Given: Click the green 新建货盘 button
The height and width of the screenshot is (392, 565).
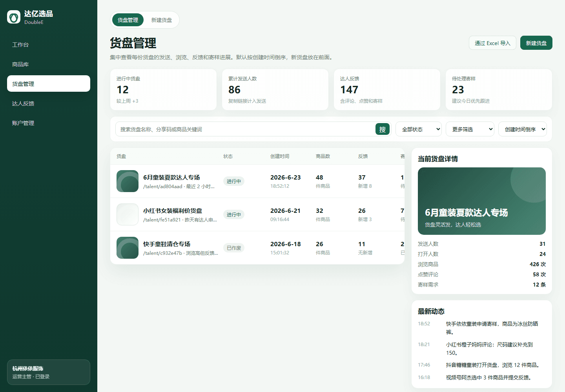Looking at the screenshot, I should [536, 43].
